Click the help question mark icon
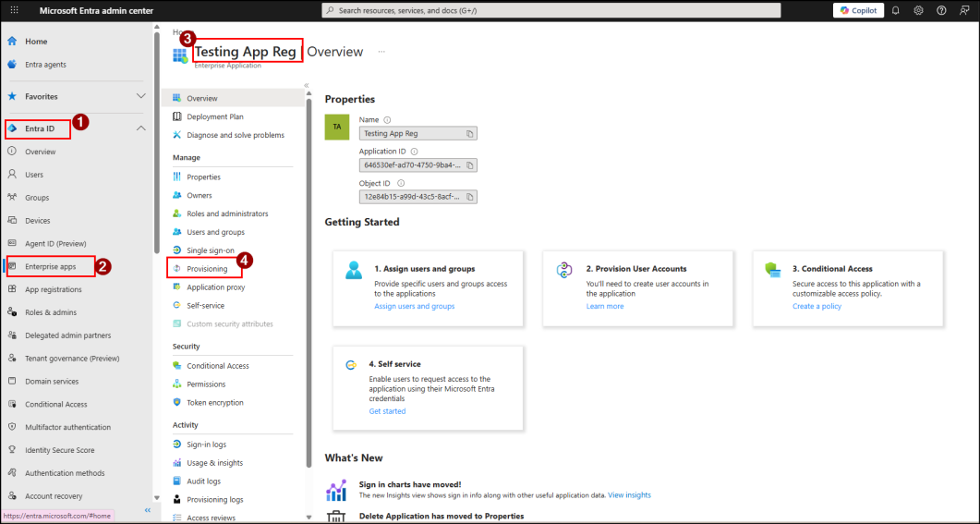 [x=941, y=10]
